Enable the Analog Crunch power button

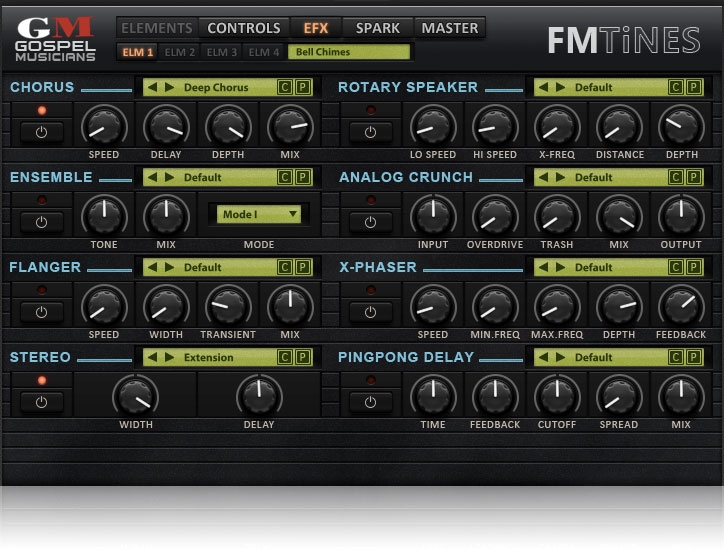[x=370, y=223]
